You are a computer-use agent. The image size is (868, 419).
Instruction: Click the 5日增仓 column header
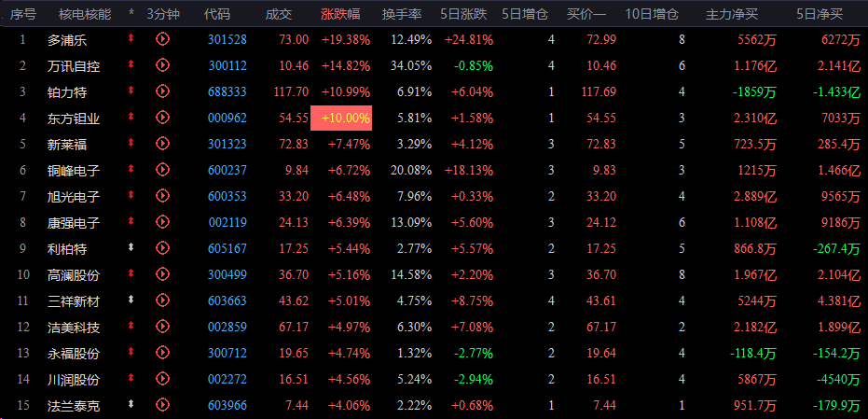point(525,14)
